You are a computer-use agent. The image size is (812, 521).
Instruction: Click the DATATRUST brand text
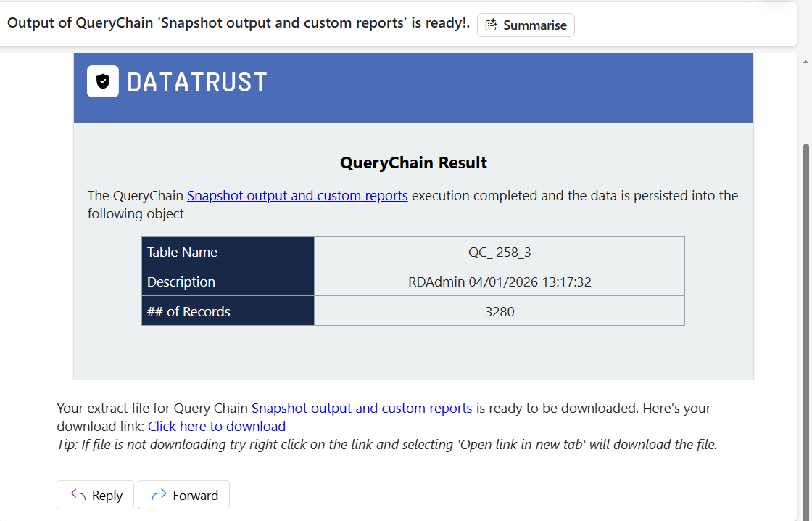[x=197, y=82]
